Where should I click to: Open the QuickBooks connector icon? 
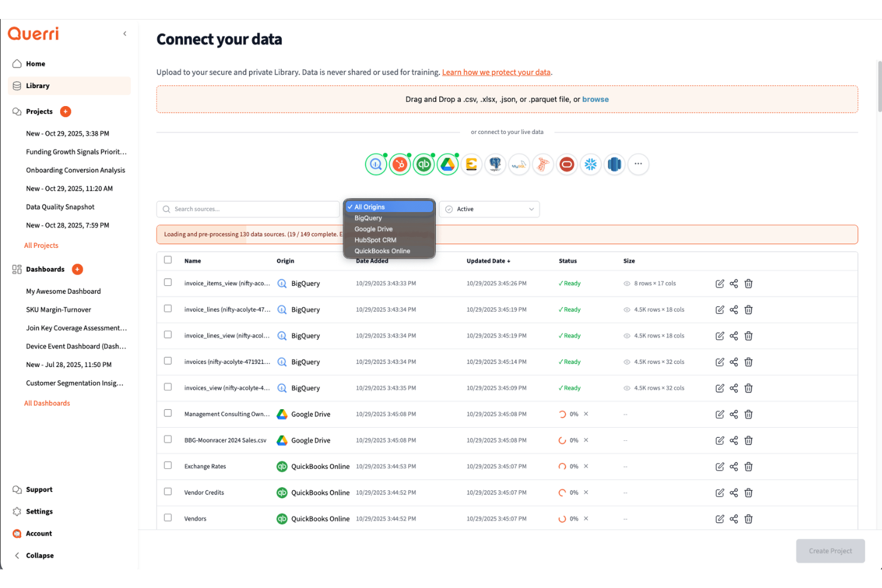(x=424, y=164)
